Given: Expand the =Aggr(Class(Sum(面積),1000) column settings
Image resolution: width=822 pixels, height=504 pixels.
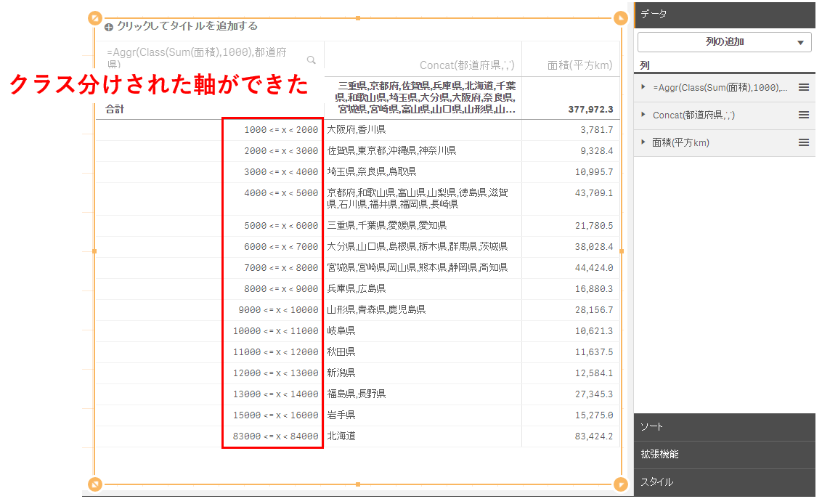Looking at the screenshot, I should coord(644,87).
